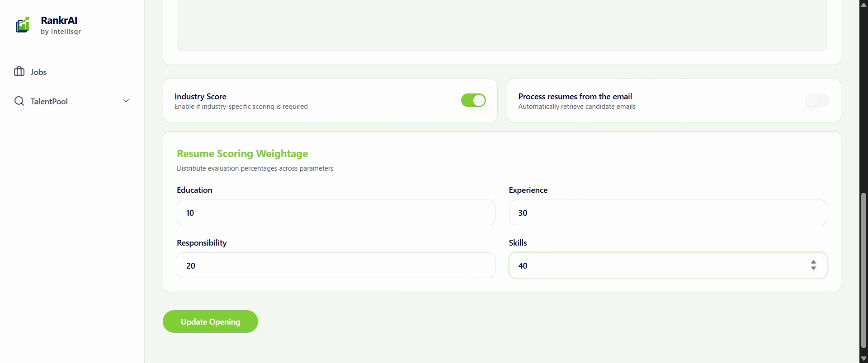This screenshot has height=363, width=868.
Task: Click into the Experience weightage field
Action: (667, 213)
